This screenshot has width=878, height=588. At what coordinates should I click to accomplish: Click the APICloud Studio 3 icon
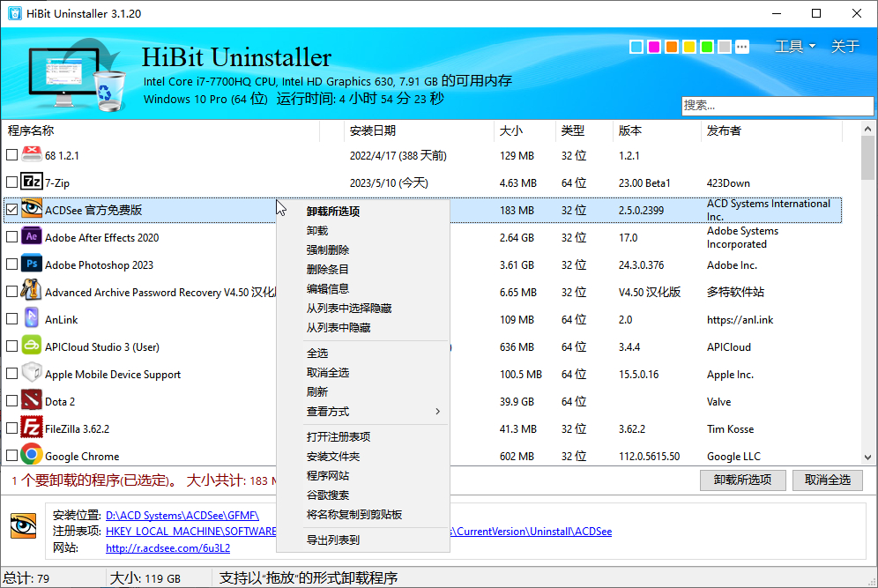pyautogui.click(x=32, y=346)
